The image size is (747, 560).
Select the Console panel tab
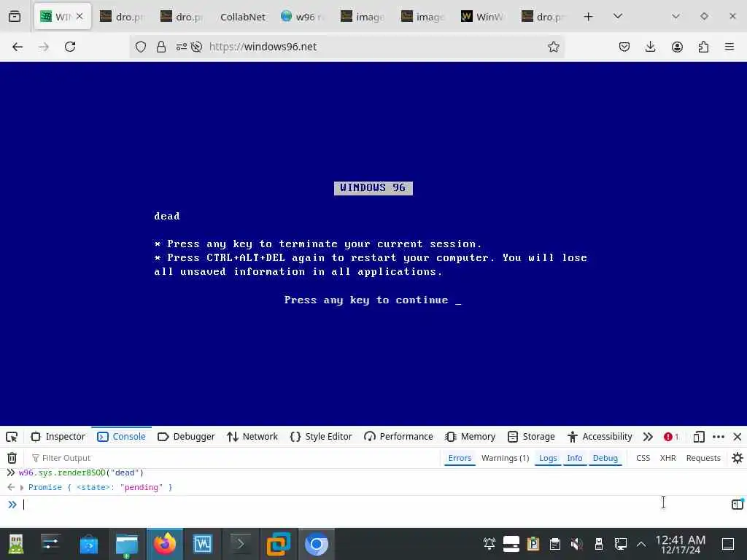tap(122, 437)
